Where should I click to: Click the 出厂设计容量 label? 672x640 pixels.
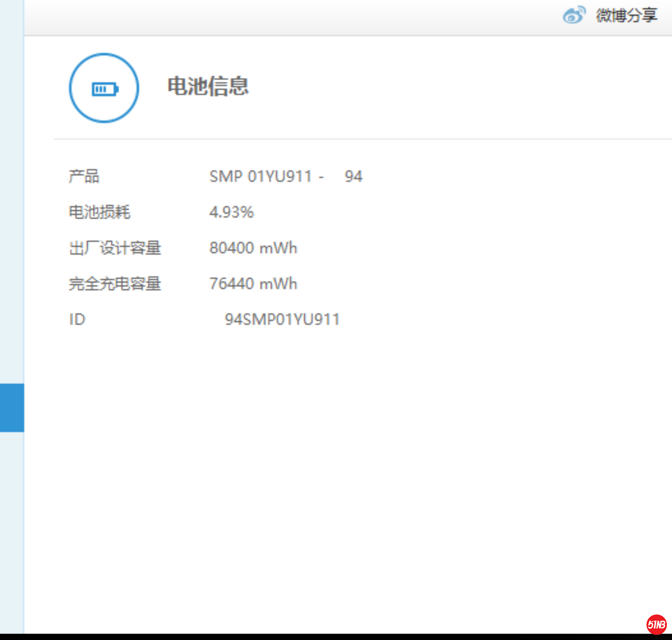[x=115, y=248]
